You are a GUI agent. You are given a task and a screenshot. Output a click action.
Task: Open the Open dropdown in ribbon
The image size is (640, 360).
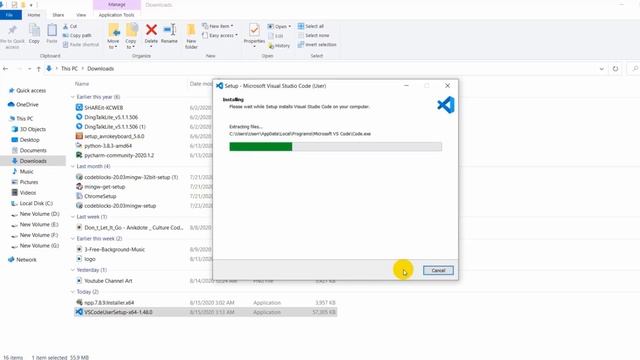(279, 27)
